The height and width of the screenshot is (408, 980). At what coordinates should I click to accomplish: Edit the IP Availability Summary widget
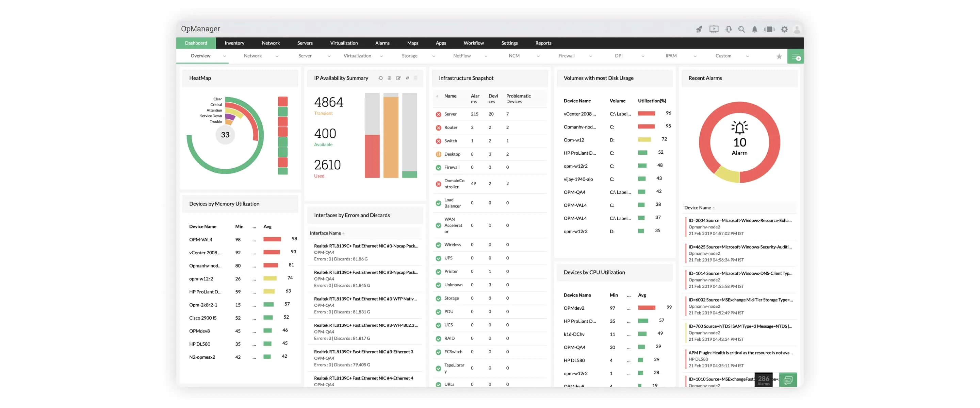coord(398,78)
